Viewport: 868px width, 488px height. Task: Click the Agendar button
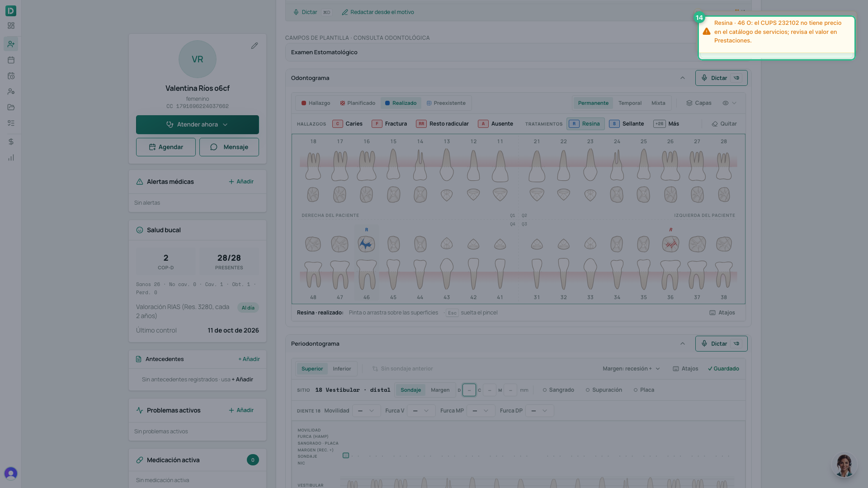(x=166, y=147)
